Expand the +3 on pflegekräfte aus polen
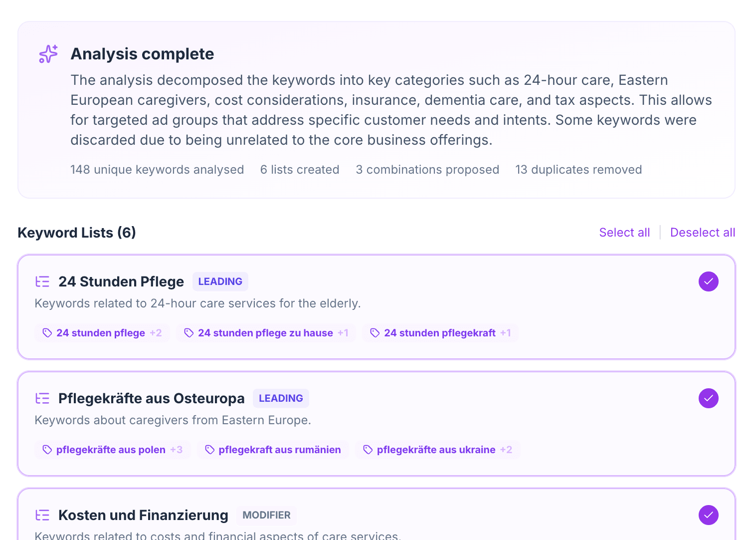 [177, 450]
